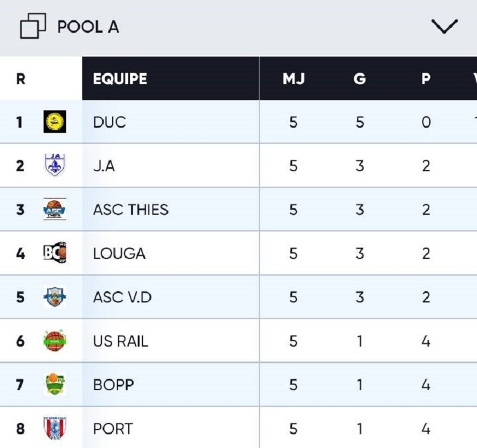Select the US RAIL team name

coord(120,341)
